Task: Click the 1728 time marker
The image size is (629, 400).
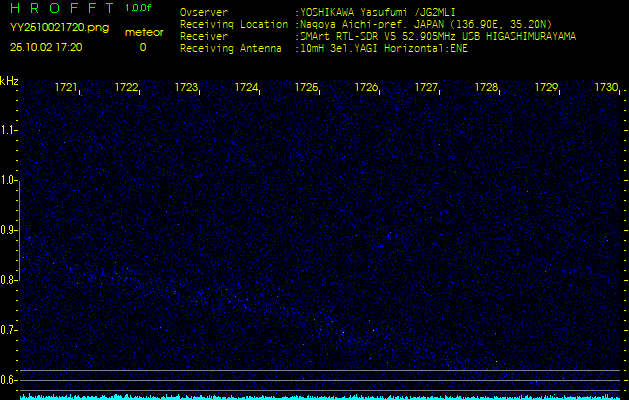Action: tap(486, 87)
